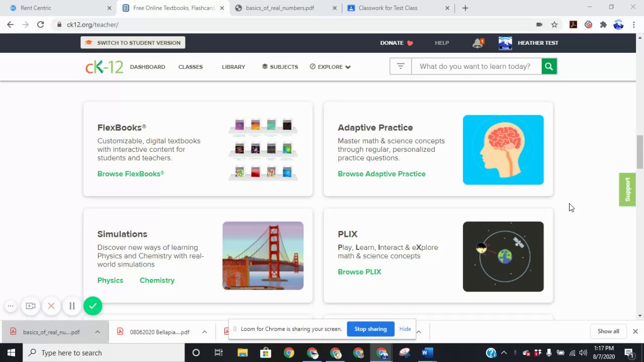Open Microsoft Store from taskbar
The width and height of the screenshot is (644, 362).
pos(266,352)
